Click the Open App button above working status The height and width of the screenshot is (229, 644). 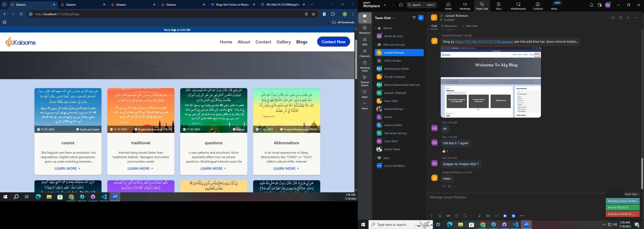[x=631, y=194]
